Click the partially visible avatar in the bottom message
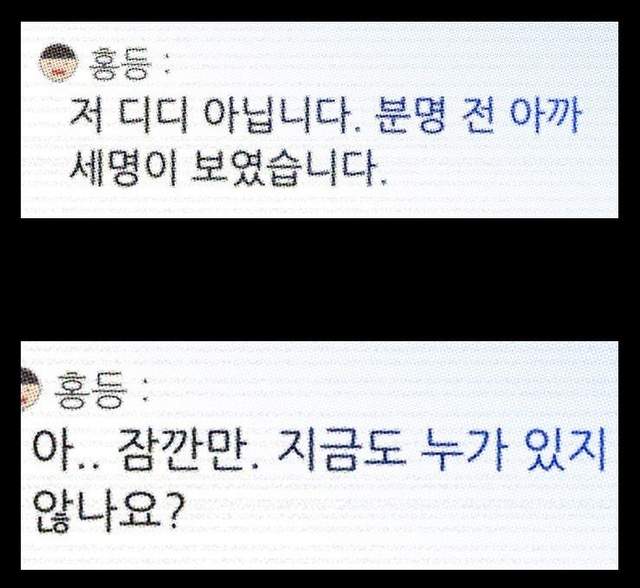 click(x=30, y=388)
